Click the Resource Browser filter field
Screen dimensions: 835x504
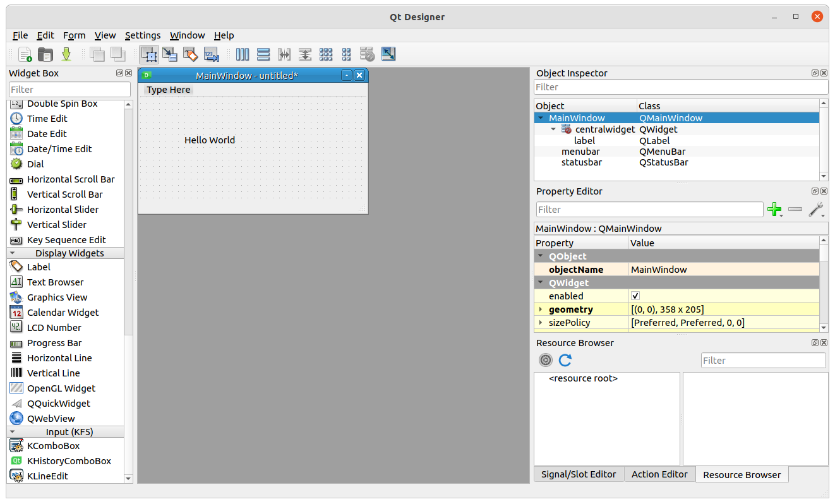click(764, 361)
